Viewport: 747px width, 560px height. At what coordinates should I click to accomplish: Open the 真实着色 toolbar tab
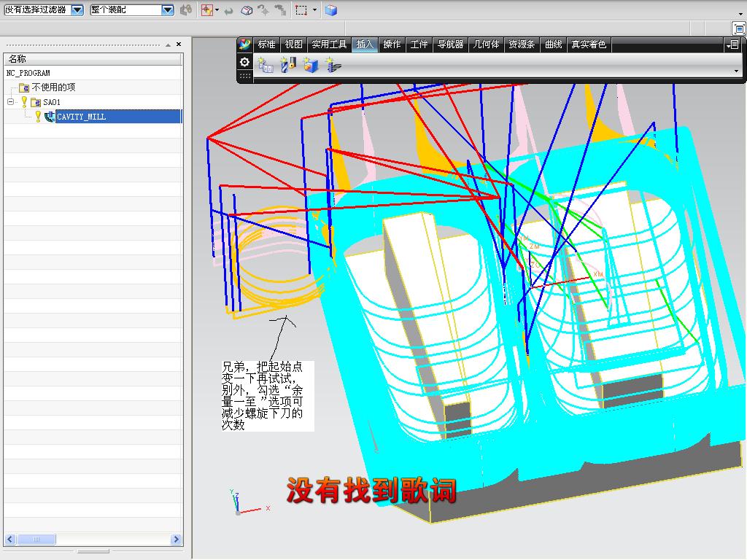[589, 44]
